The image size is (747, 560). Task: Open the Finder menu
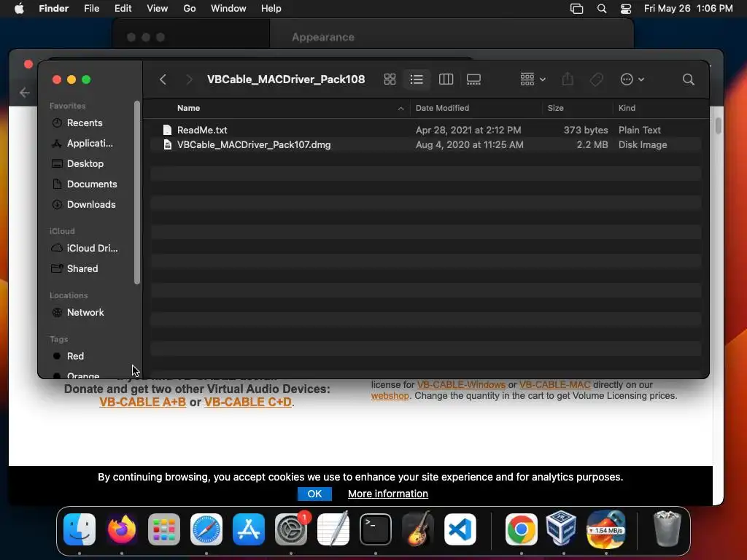click(x=53, y=9)
